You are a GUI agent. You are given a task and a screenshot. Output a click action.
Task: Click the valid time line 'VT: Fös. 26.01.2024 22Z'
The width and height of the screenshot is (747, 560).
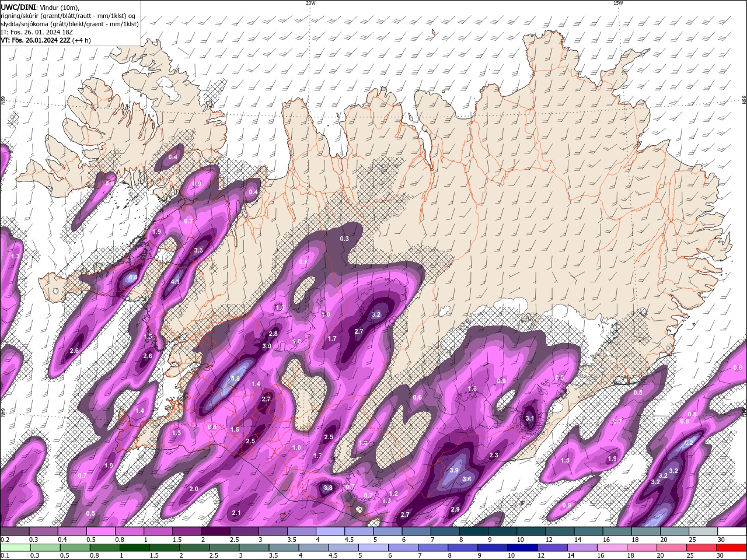click(x=36, y=40)
